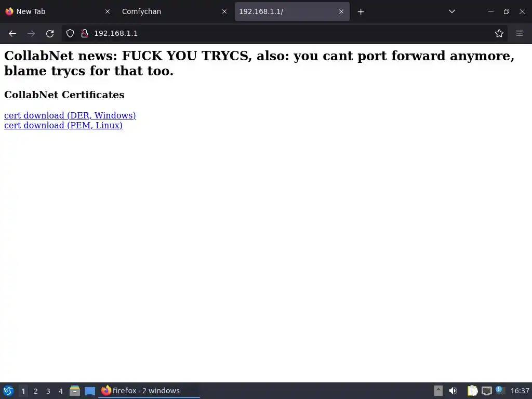Close the 192.168.1.1/ tab
This screenshot has width=532, height=399.
(341, 11)
